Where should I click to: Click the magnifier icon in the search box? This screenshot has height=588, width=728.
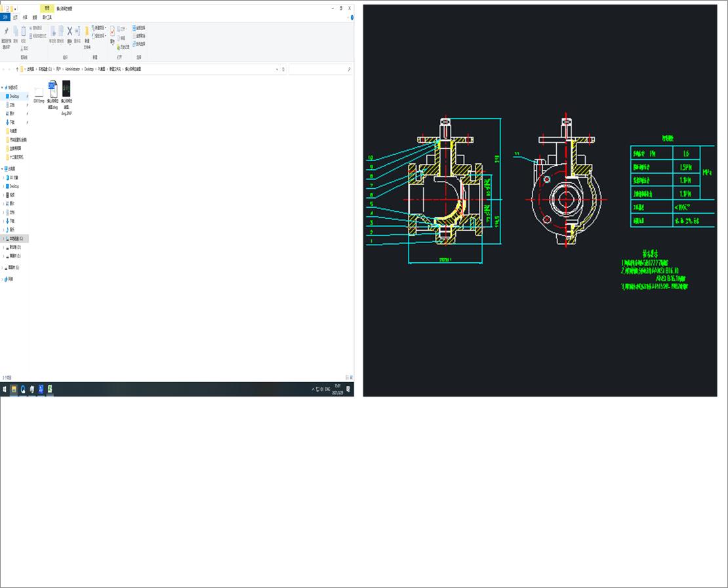349,69
